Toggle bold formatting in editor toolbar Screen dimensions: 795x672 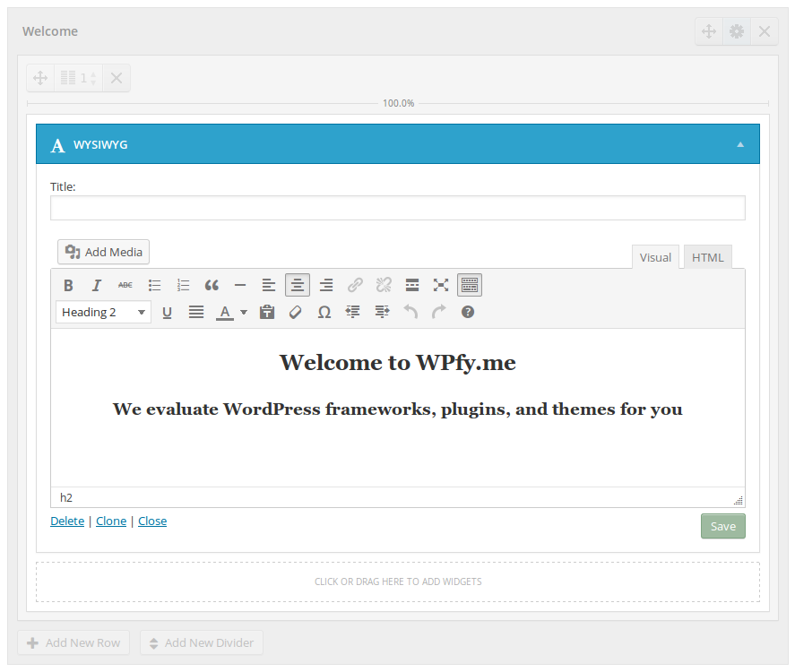click(x=68, y=285)
